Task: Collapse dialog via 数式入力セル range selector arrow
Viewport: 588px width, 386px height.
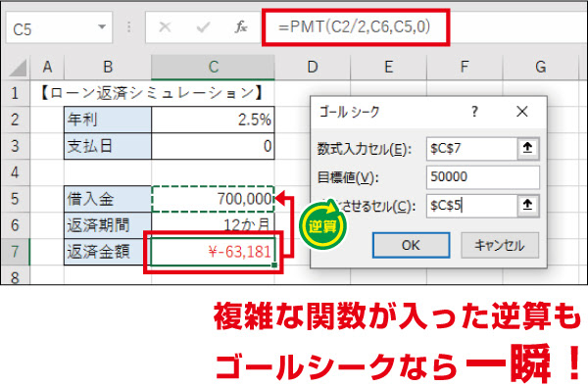Action: [x=528, y=148]
